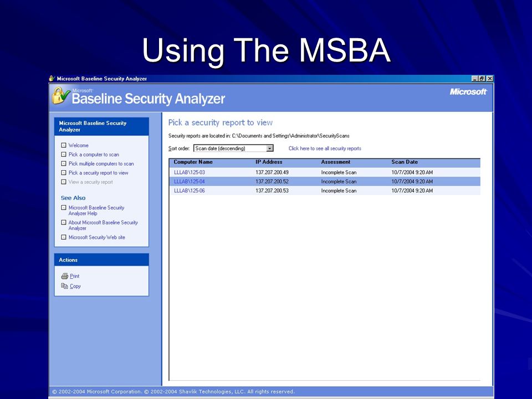Click the greyed View a security report item

coord(90,182)
